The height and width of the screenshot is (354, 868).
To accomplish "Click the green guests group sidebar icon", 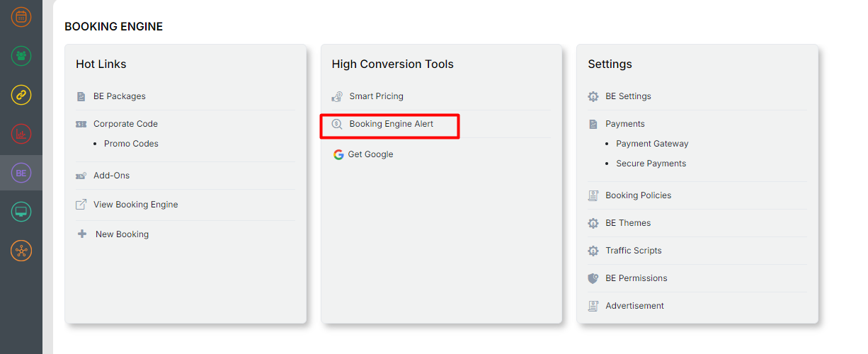I will pyautogui.click(x=21, y=55).
